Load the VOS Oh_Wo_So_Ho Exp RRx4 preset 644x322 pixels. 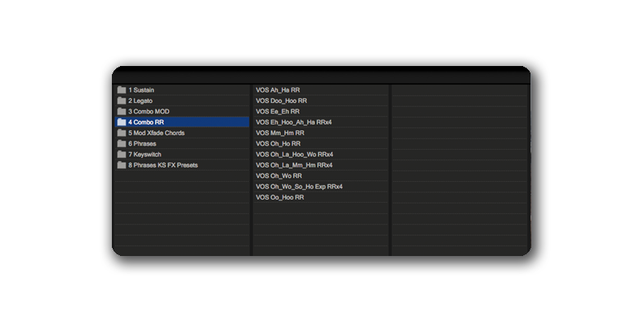(x=299, y=187)
